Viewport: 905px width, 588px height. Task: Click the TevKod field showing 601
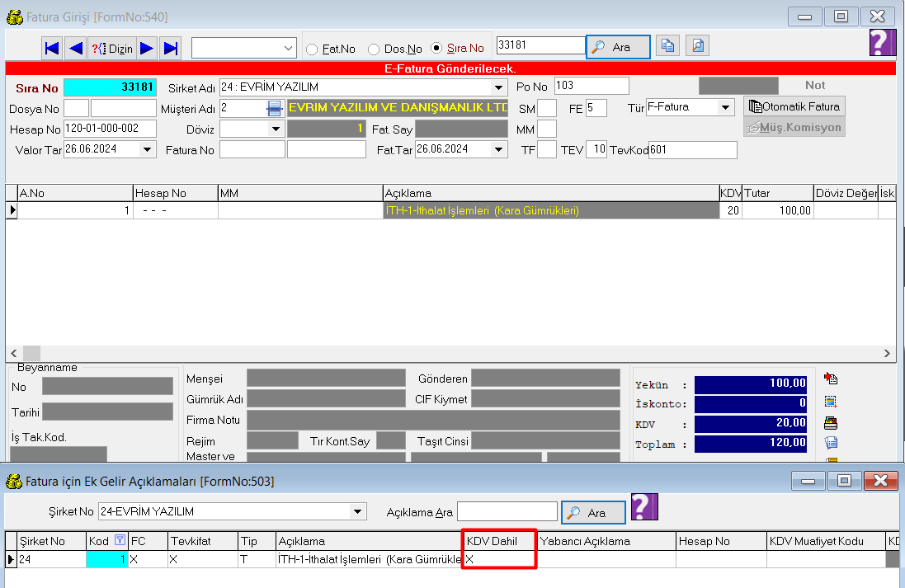pos(693,150)
